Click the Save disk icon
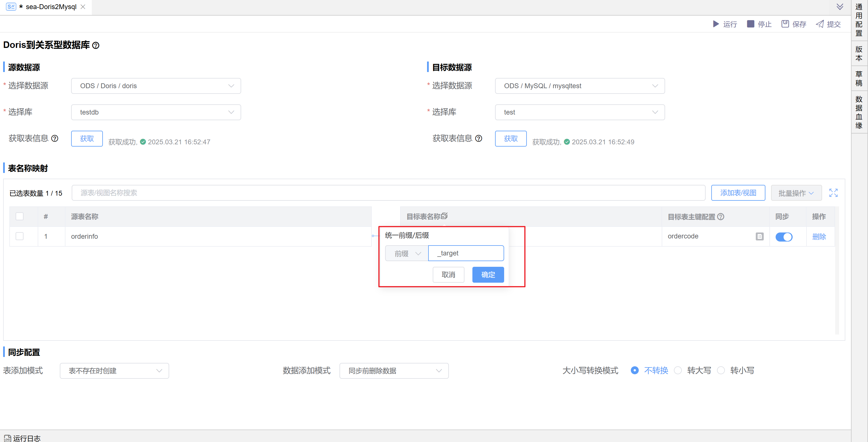The height and width of the screenshot is (442, 868). [785, 24]
